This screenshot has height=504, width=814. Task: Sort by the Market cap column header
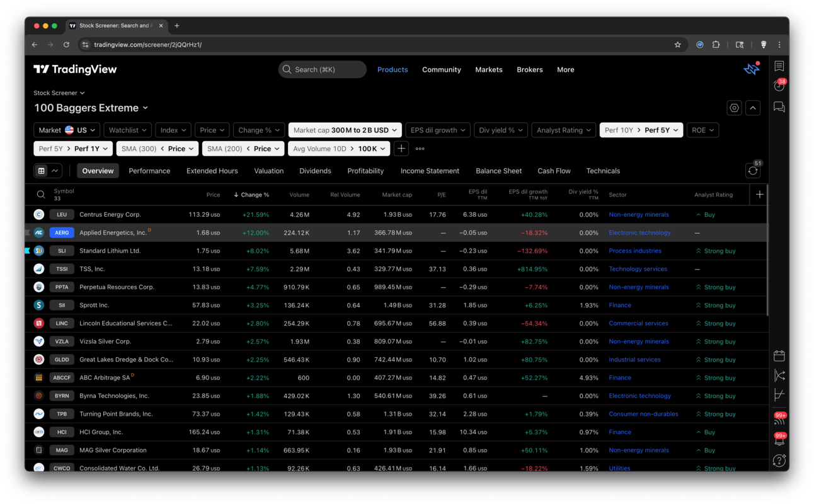click(x=397, y=195)
